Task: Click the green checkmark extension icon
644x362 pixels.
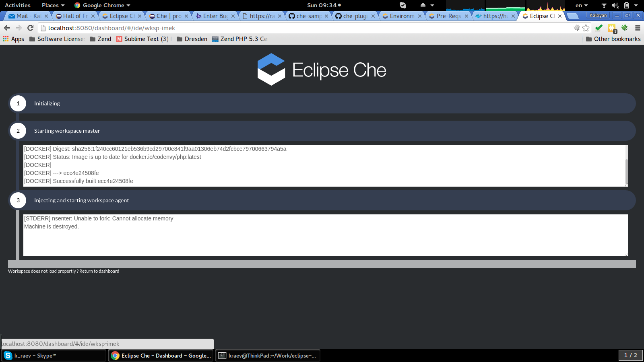Action: click(599, 28)
